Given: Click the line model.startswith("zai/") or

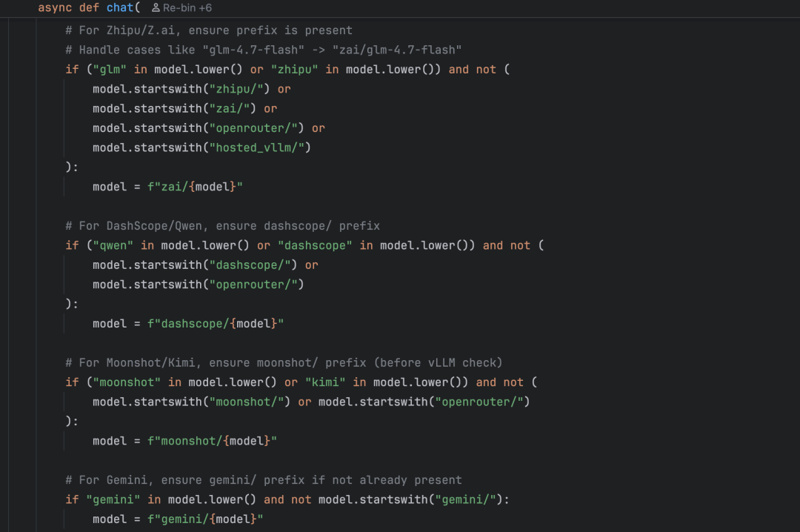Looking at the screenshot, I should (184, 109).
